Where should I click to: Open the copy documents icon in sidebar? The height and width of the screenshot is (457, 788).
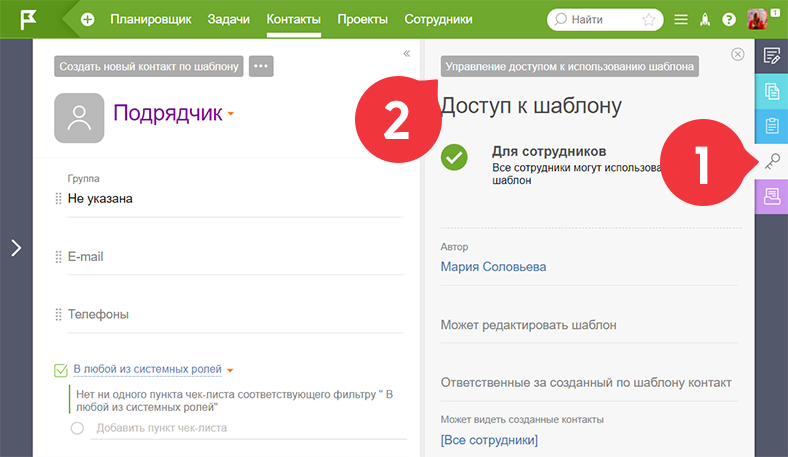coord(771,92)
